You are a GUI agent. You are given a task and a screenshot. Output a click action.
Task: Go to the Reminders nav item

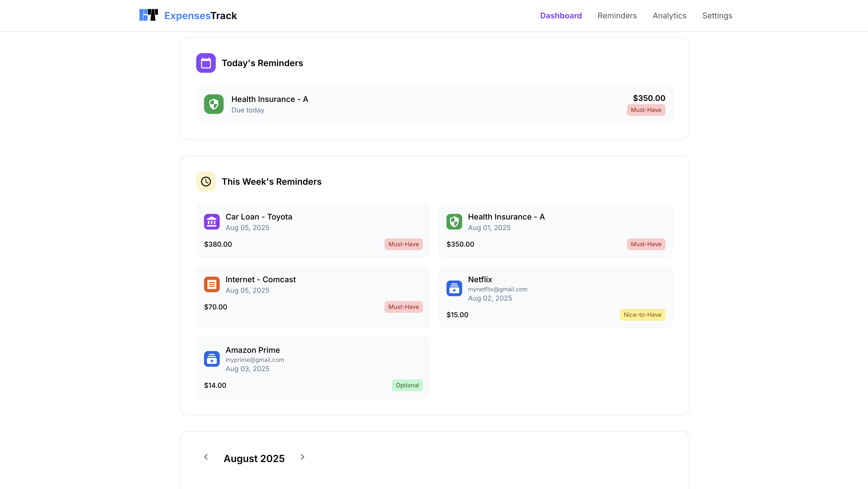pos(617,16)
